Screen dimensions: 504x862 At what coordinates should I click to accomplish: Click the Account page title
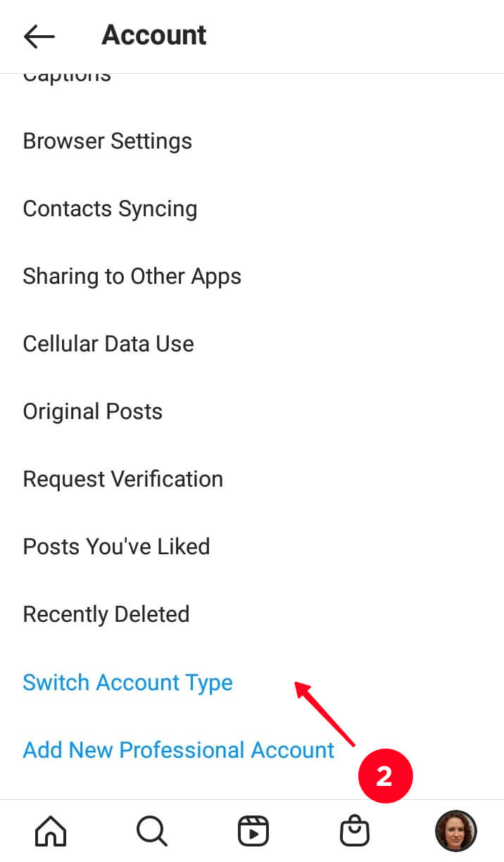pos(154,35)
